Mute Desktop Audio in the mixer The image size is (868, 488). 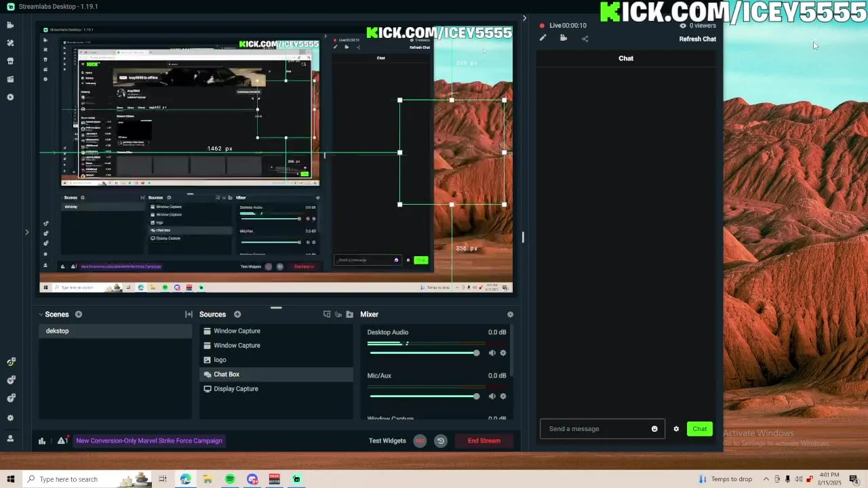click(x=492, y=353)
